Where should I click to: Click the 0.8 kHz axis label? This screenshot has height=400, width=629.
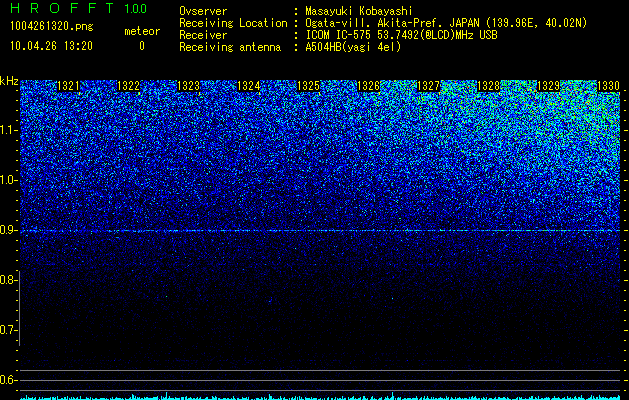(x=8, y=280)
